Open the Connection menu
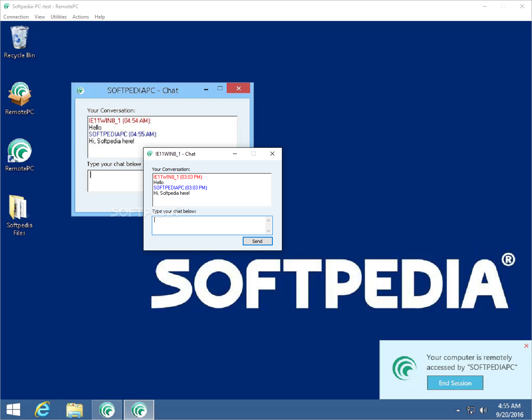 point(16,17)
